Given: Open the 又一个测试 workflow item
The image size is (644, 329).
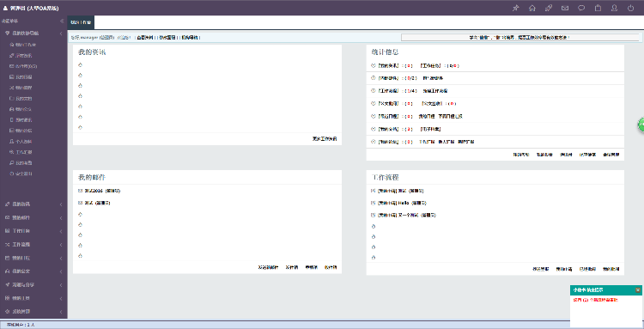Looking at the screenshot, I should (x=407, y=215).
